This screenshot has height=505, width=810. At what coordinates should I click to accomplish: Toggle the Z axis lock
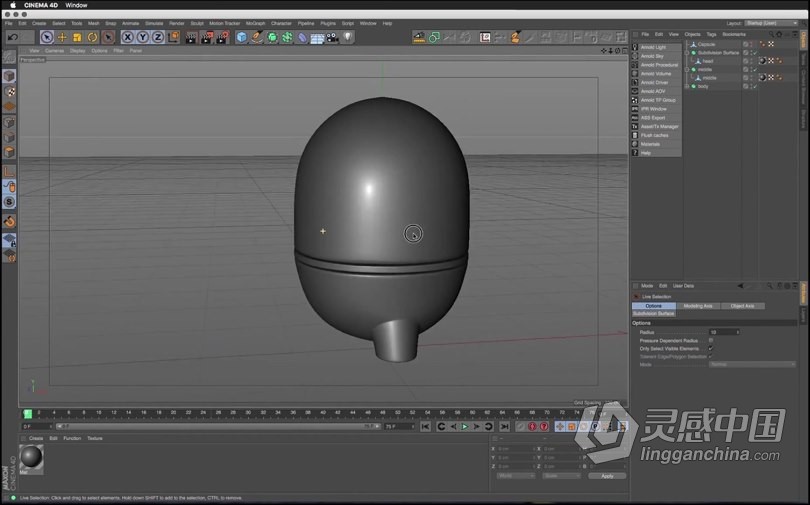tap(158, 37)
